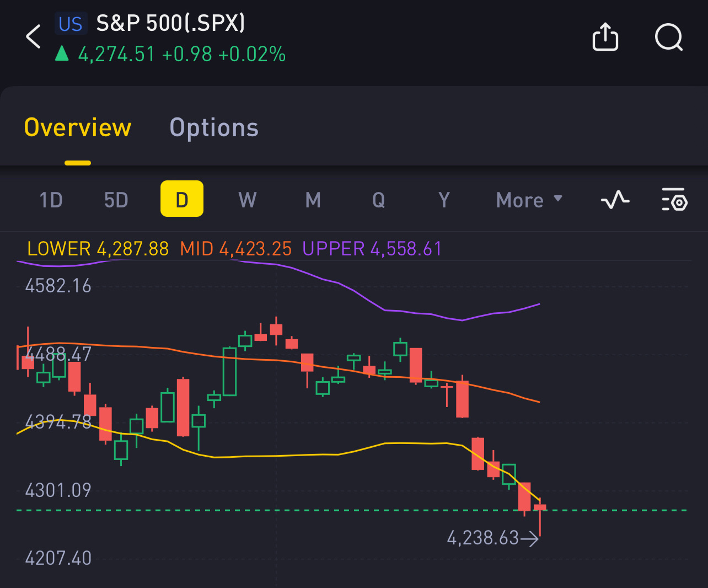708x588 pixels.
Task: Open chart settings list-gear icon
Action: (674, 200)
